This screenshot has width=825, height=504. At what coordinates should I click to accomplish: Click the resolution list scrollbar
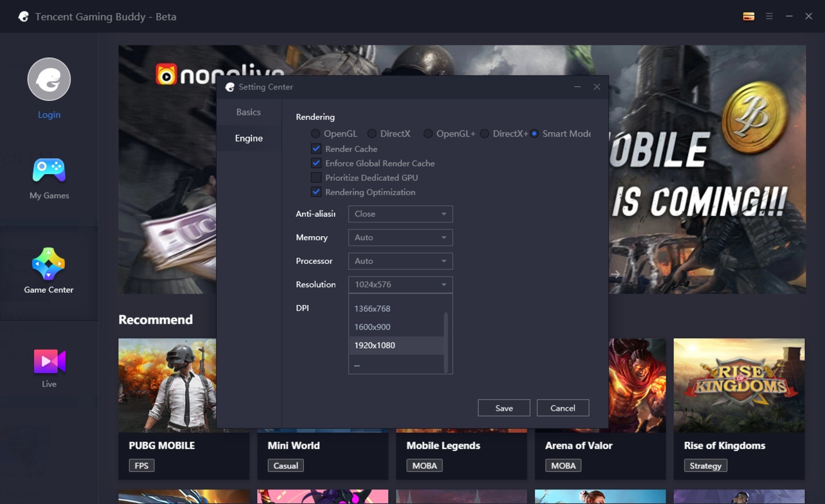pyautogui.click(x=446, y=340)
